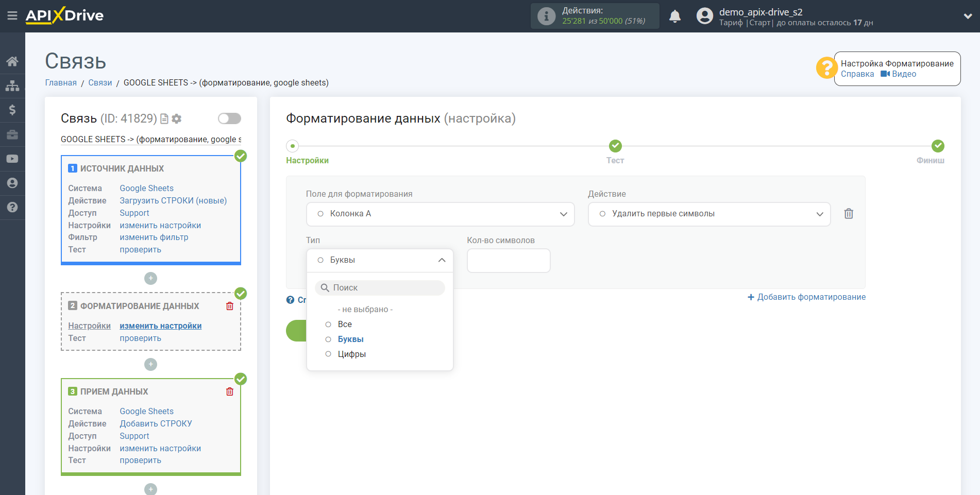Click the Главная breadcrumb

click(x=61, y=82)
